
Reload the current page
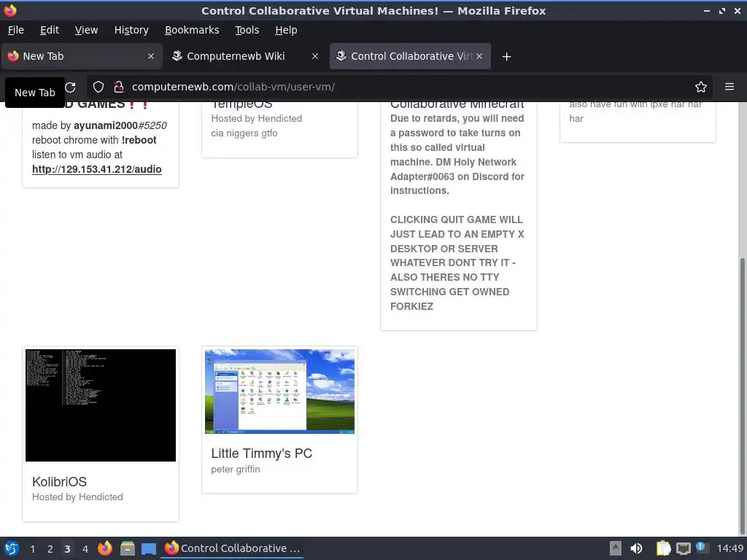click(71, 87)
